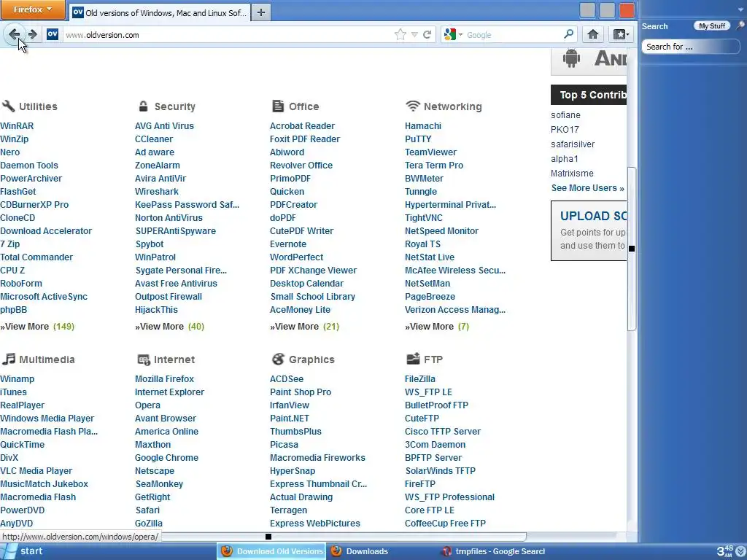Click the Internet category icon
The width and height of the screenshot is (747, 560).
pyautogui.click(x=144, y=359)
